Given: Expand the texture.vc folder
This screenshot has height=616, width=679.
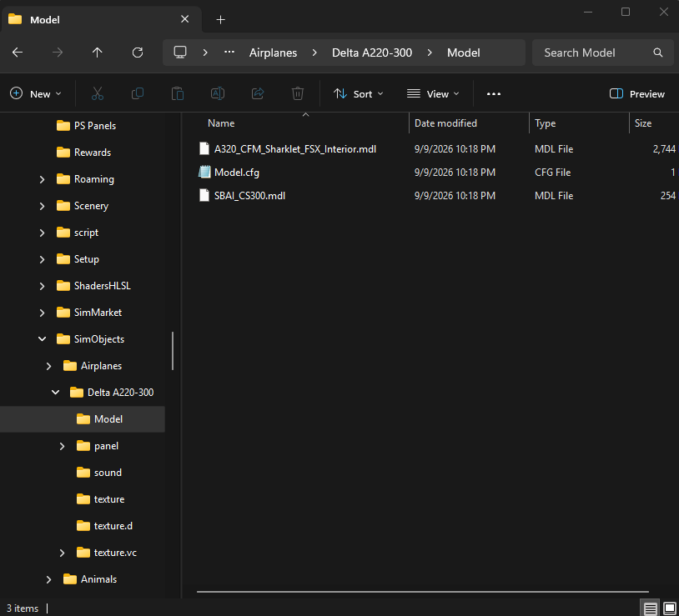Looking at the screenshot, I should pyautogui.click(x=62, y=553).
